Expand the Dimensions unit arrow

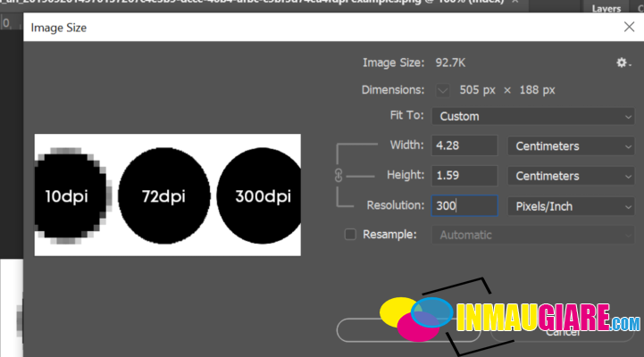443,90
